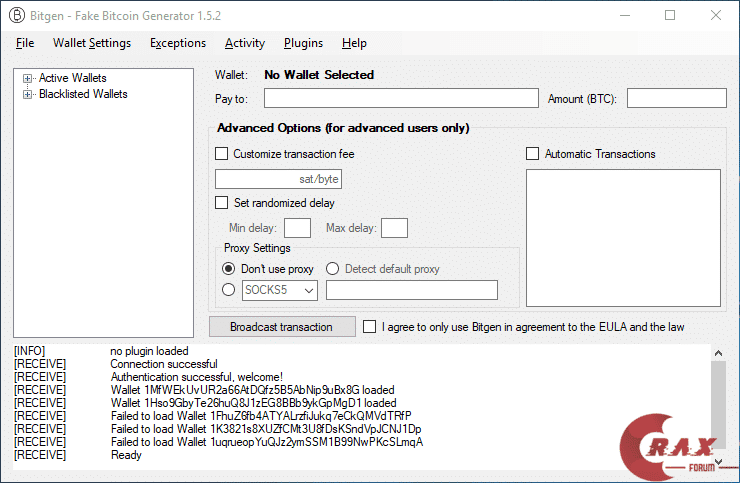Enable Customize transaction fee checkbox

[x=222, y=154]
